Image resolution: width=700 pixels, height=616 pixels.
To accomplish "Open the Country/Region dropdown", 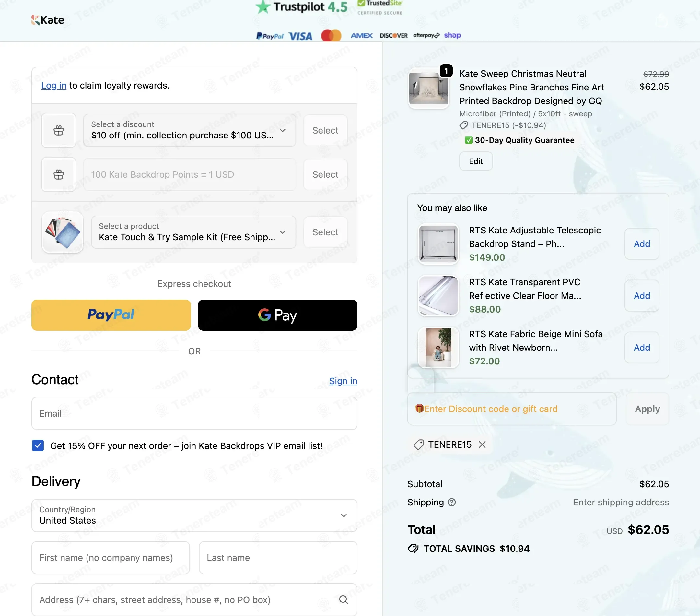I will pyautogui.click(x=194, y=515).
